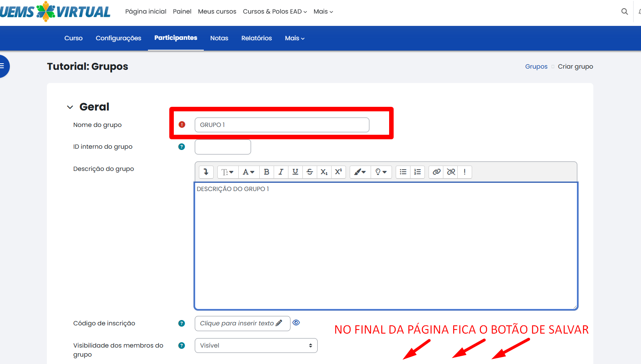Image resolution: width=641 pixels, height=364 pixels.
Task: Toggle visibility of the enrollment key
Action: coord(296,323)
